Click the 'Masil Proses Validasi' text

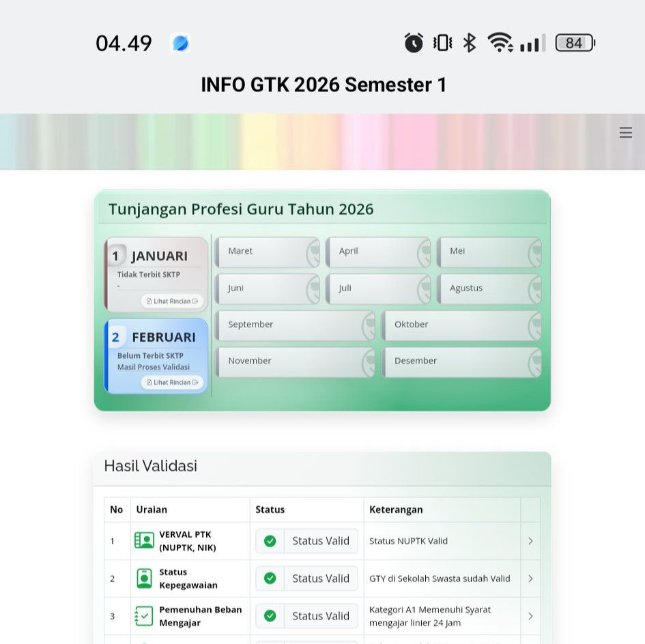[x=154, y=367]
